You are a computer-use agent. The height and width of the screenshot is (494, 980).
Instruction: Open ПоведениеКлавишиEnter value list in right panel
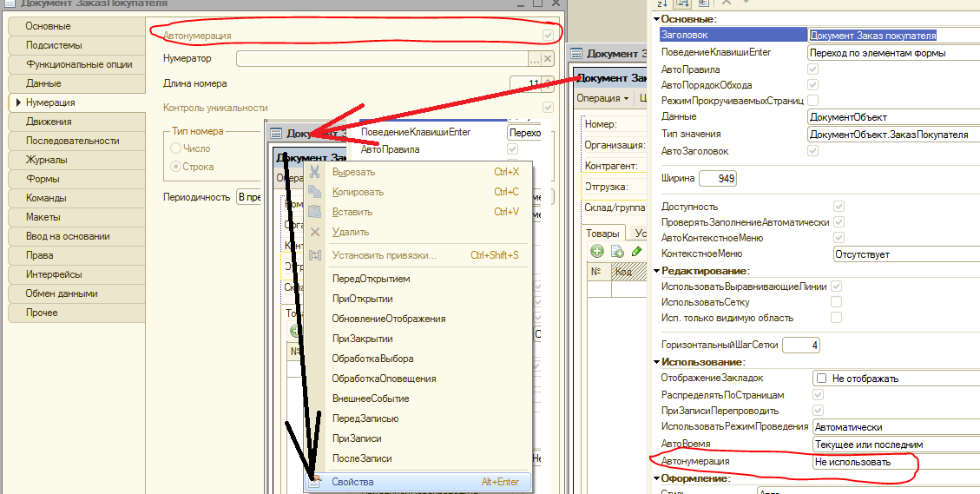(894, 53)
